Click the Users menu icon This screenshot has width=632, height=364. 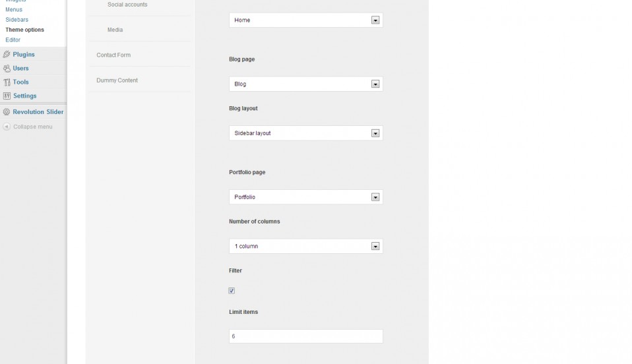7,69
